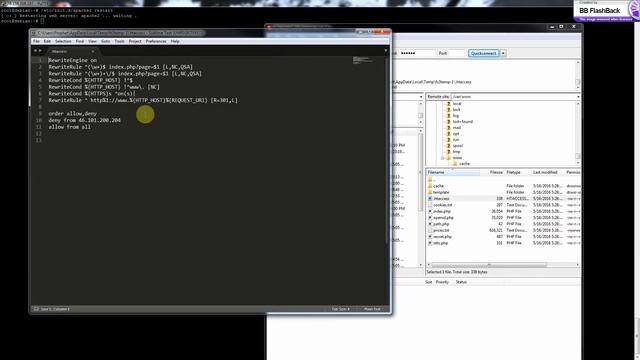Click the openid.php file icon

[430, 218]
